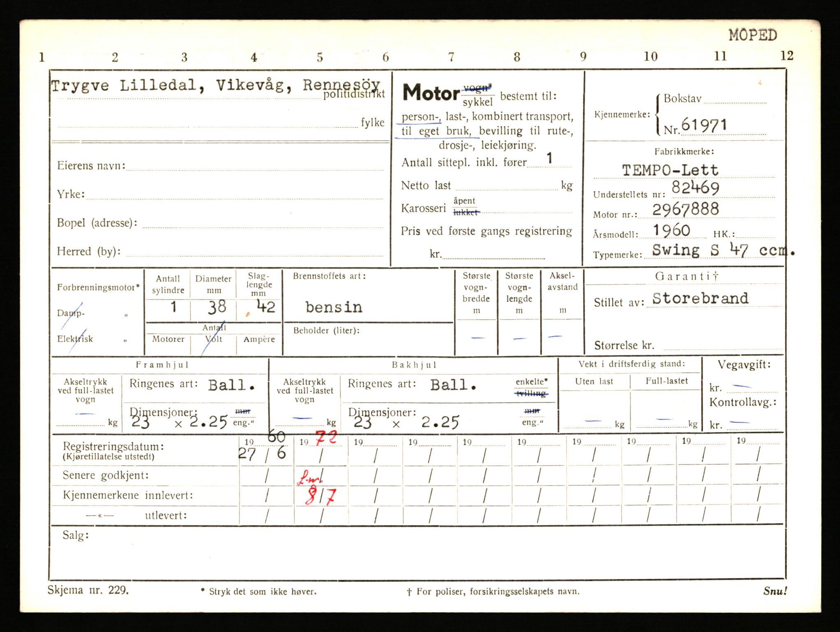Click the 'Kontrollavg.:' label

[743, 402]
